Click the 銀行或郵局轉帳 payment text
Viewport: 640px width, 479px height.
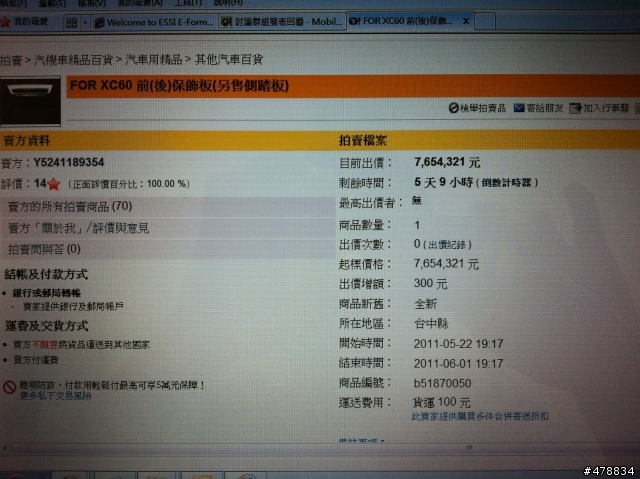47,293
